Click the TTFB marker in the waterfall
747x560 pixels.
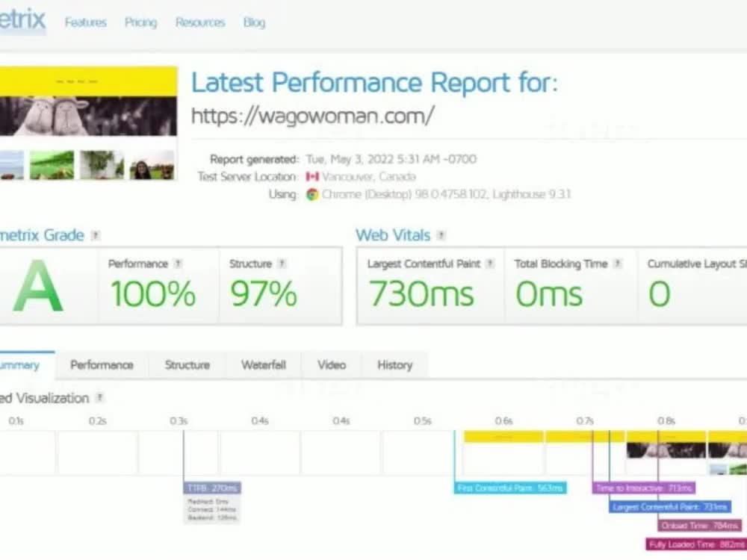coord(212,487)
